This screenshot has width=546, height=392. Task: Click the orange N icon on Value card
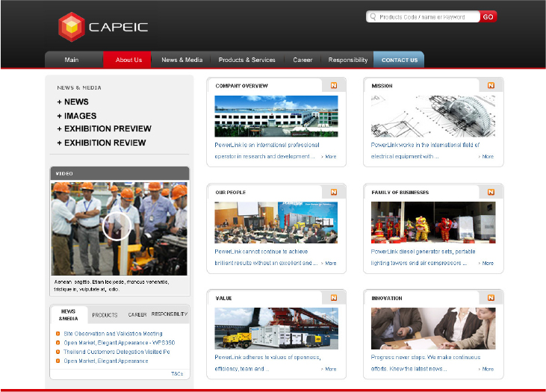[334, 298]
